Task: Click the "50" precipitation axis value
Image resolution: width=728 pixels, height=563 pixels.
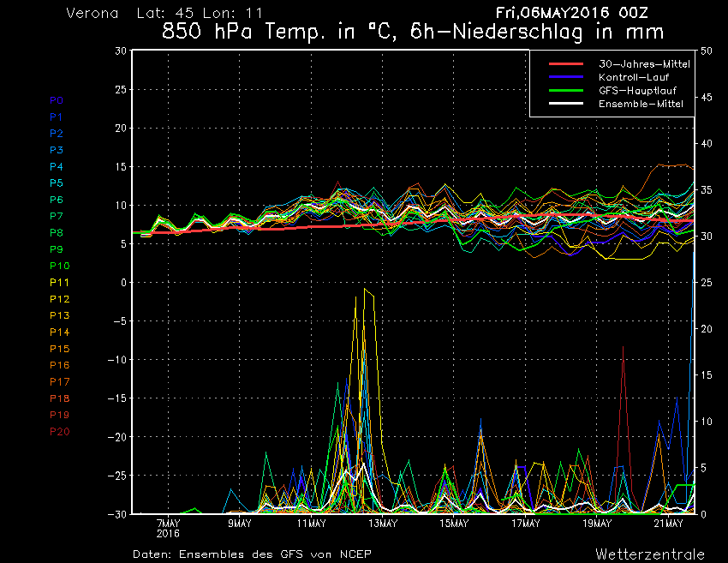Action: pyautogui.click(x=707, y=51)
